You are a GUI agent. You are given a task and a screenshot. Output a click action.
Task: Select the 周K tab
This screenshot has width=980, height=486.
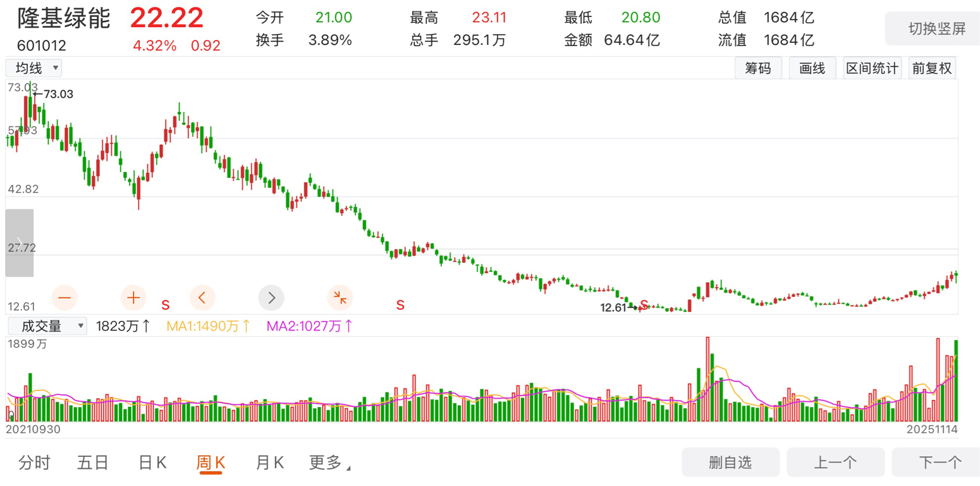[211, 463]
